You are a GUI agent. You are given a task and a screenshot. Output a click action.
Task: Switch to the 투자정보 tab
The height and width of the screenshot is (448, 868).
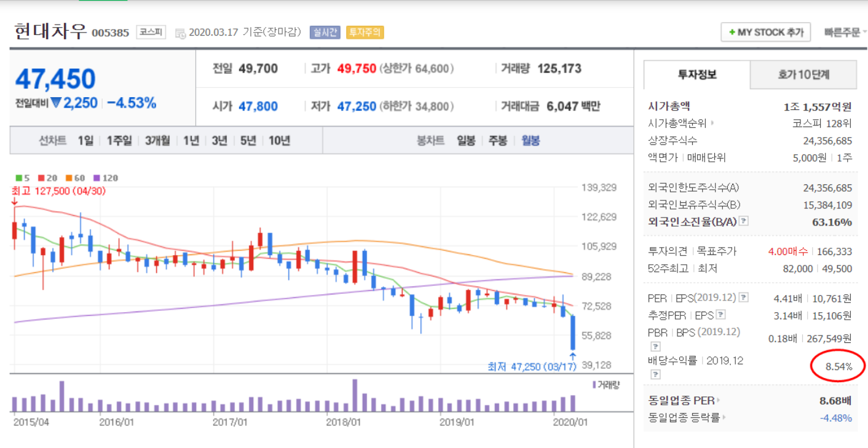point(696,75)
